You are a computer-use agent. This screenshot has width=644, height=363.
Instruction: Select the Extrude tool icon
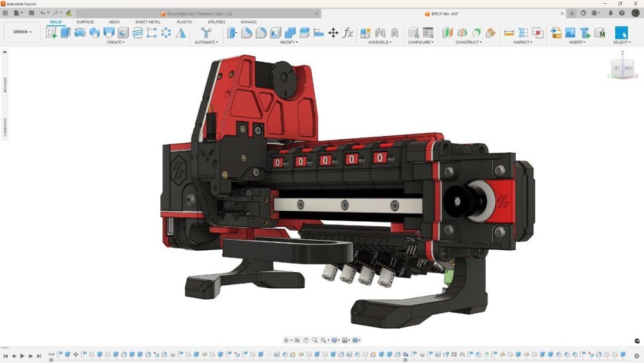65,32
